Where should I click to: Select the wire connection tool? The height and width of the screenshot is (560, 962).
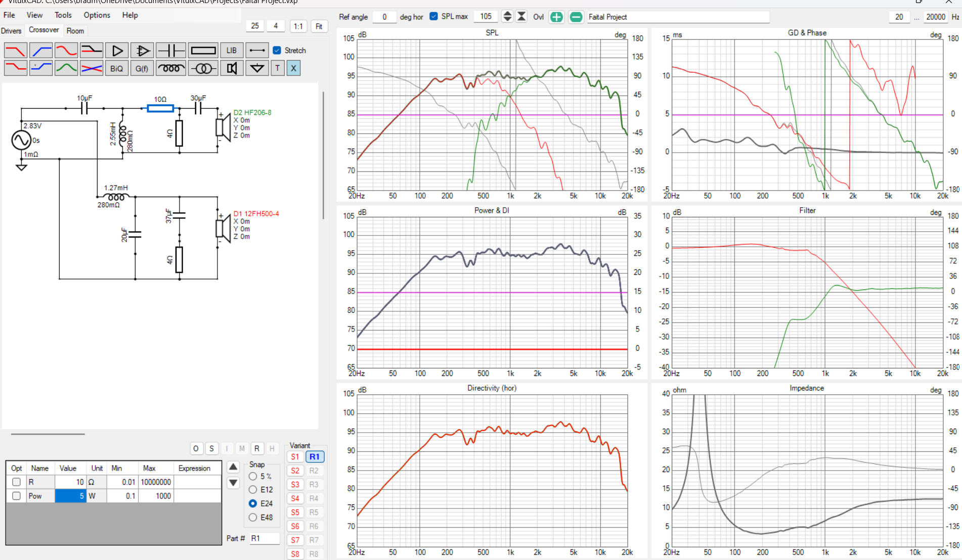point(257,51)
